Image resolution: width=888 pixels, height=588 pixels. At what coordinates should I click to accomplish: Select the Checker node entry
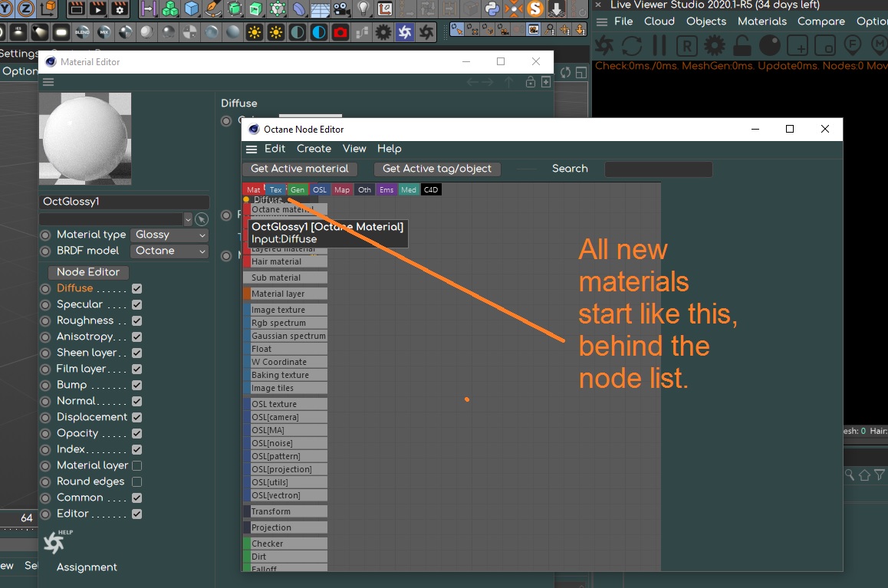[285, 544]
